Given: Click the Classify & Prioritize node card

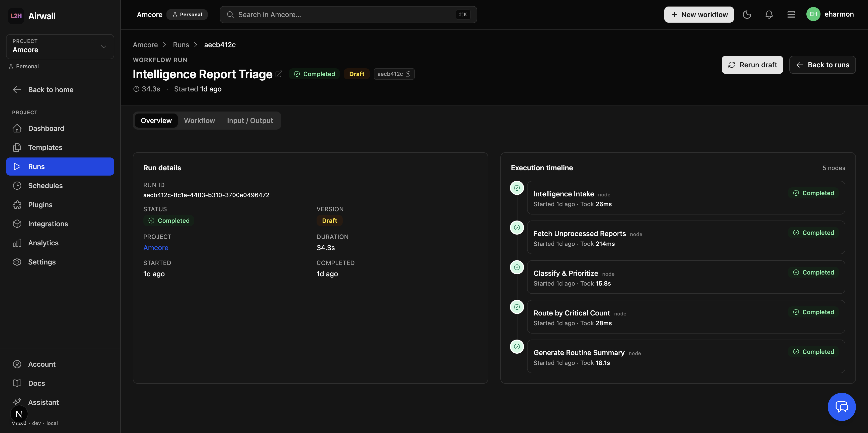Looking at the screenshot, I should coord(686,277).
